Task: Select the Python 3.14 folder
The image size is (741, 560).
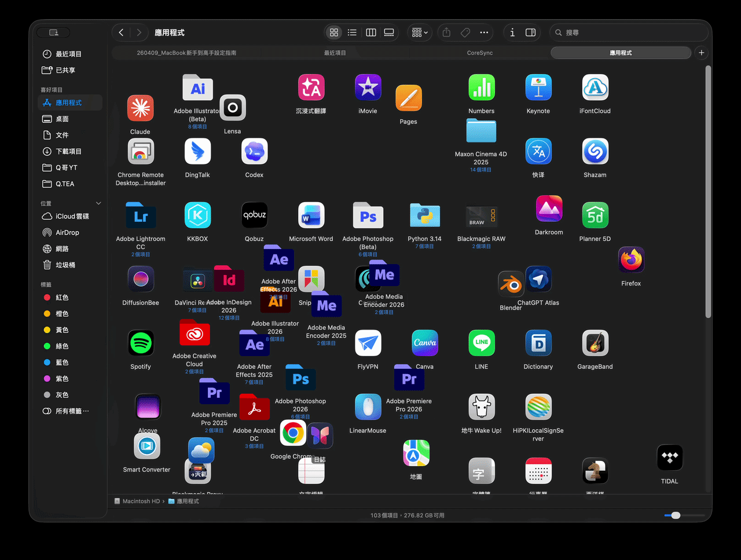Action: point(425,215)
